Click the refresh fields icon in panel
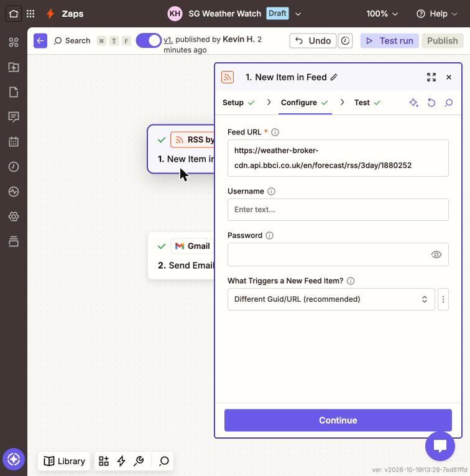This screenshot has width=470, height=476. click(x=431, y=103)
